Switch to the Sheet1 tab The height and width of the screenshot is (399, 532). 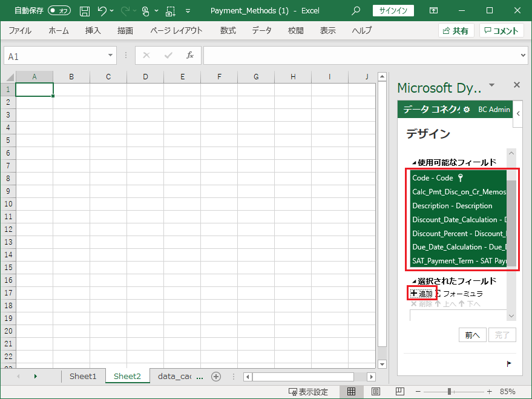click(x=83, y=376)
